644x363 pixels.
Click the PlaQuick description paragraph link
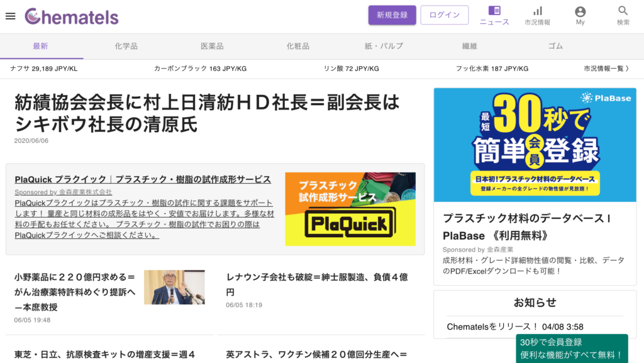click(145, 219)
